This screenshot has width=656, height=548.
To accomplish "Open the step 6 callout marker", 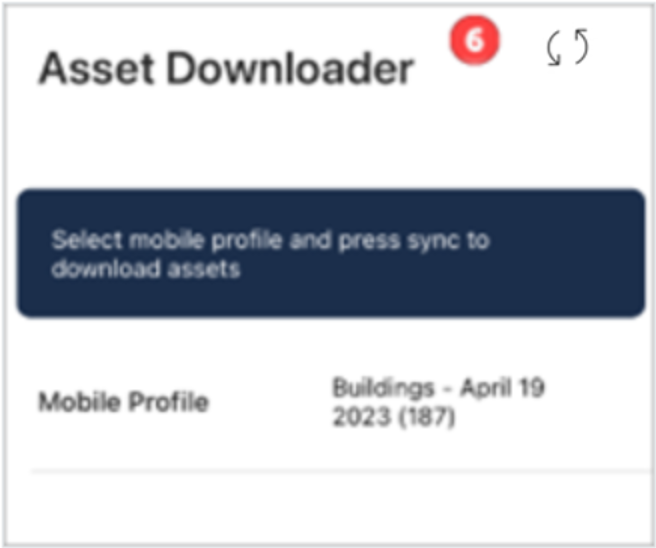I will [x=474, y=43].
